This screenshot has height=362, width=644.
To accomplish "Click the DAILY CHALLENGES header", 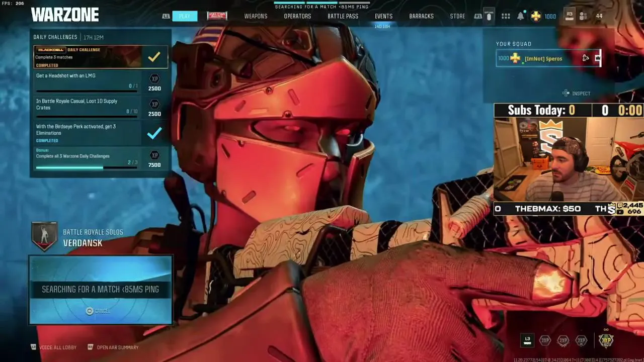I will (x=55, y=37).
